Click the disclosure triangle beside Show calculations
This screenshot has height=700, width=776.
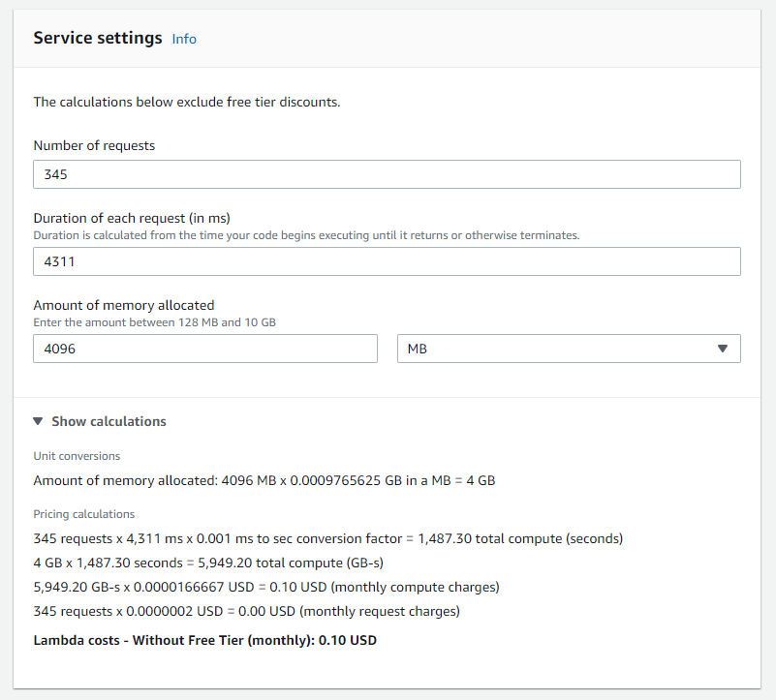click(x=39, y=421)
